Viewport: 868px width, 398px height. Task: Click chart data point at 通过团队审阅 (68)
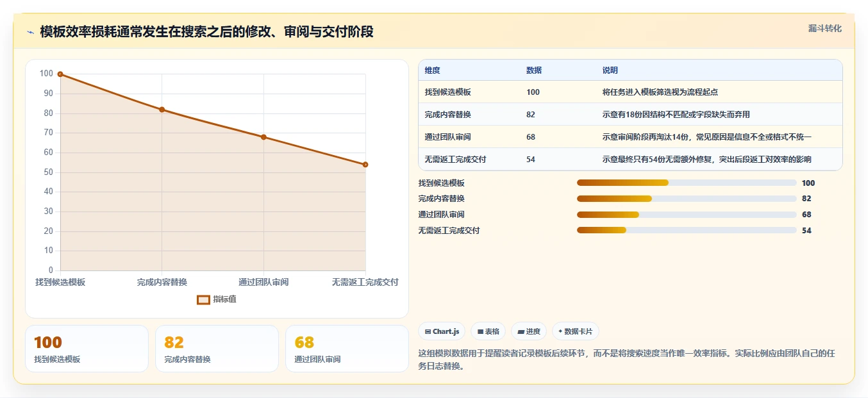pyautogui.click(x=263, y=137)
